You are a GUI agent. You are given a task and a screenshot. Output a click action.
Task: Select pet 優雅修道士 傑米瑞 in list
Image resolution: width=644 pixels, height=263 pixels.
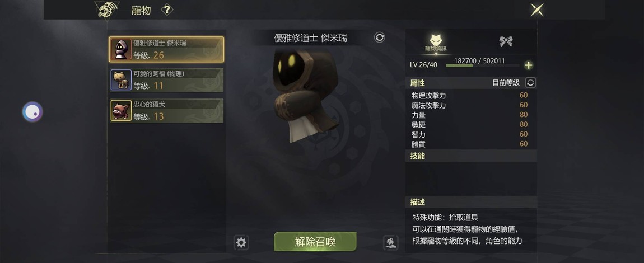click(166, 49)
